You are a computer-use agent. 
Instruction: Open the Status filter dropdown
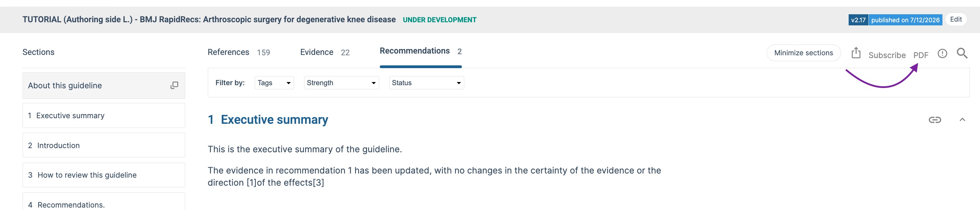pyautogui.click(x=426, y=83)
